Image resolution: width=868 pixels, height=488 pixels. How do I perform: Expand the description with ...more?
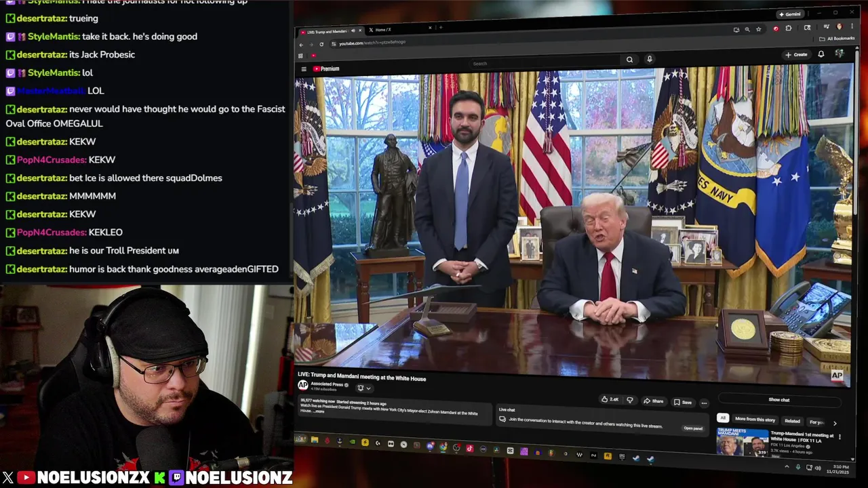click(x=318, y=411)
